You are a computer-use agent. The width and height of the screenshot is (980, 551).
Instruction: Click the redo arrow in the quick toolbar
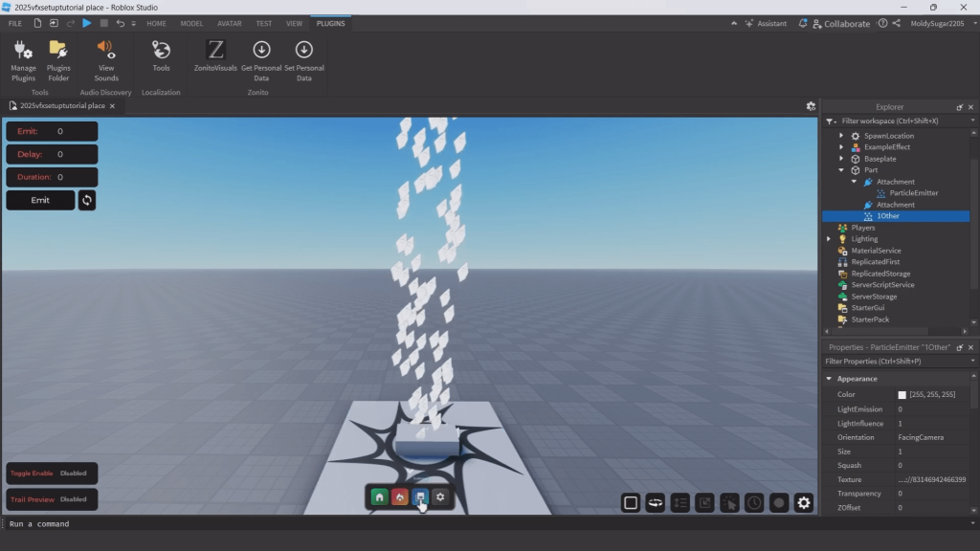pos(71,23)
